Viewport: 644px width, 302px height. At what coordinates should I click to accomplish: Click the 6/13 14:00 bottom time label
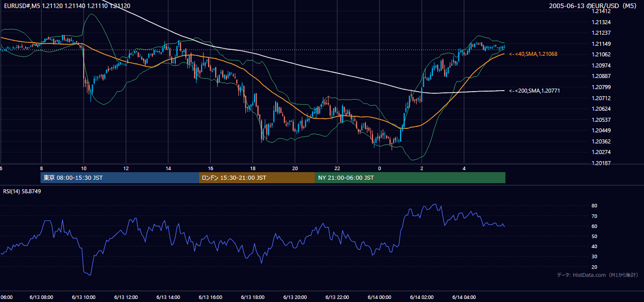[168, 297]
